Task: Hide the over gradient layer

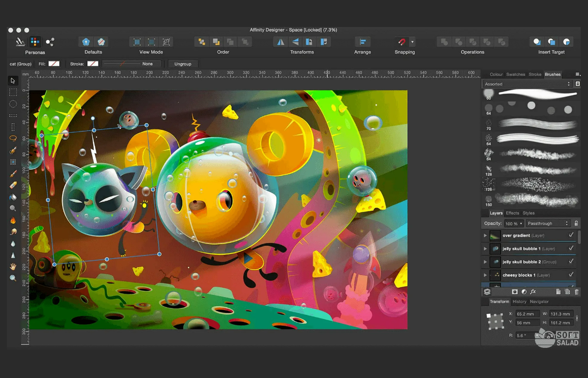Action: point(571,236)
